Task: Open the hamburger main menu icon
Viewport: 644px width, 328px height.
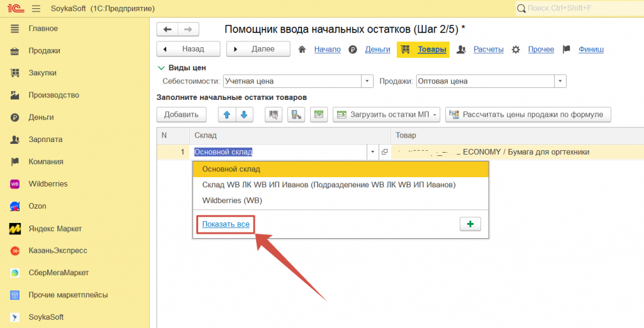Action: pos(35,8)
